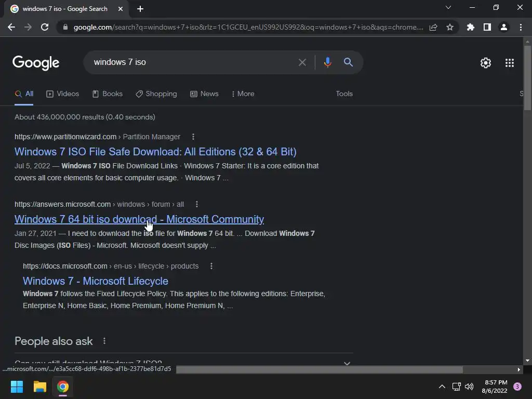Expand the first 'People also ask' question
The width and height of the screenshot is (532, 399).
tap(183, 362)
